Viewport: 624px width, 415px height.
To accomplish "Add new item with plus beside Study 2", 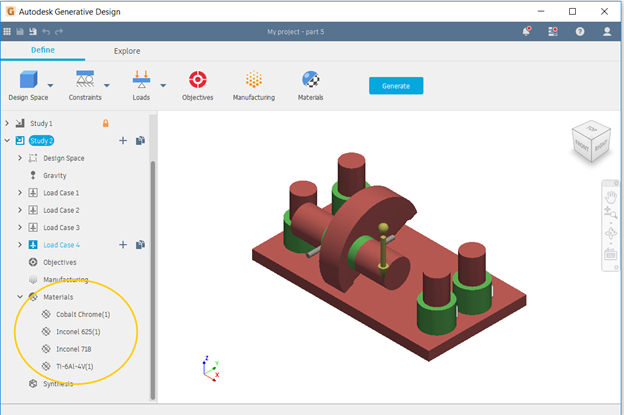I will (123, 140).
